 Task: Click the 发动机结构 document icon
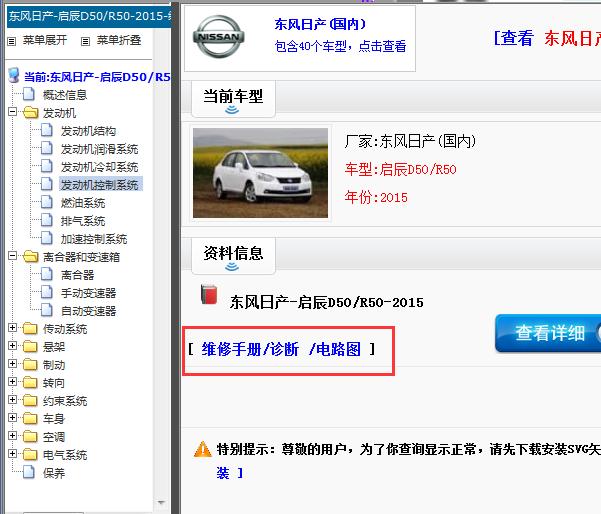click(x=47, y=130)
